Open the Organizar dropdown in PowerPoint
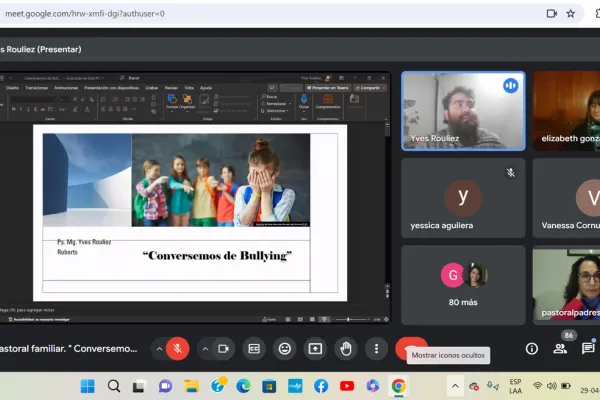Image resolution: width=600 pixels, height=400 pixels. 188,102
